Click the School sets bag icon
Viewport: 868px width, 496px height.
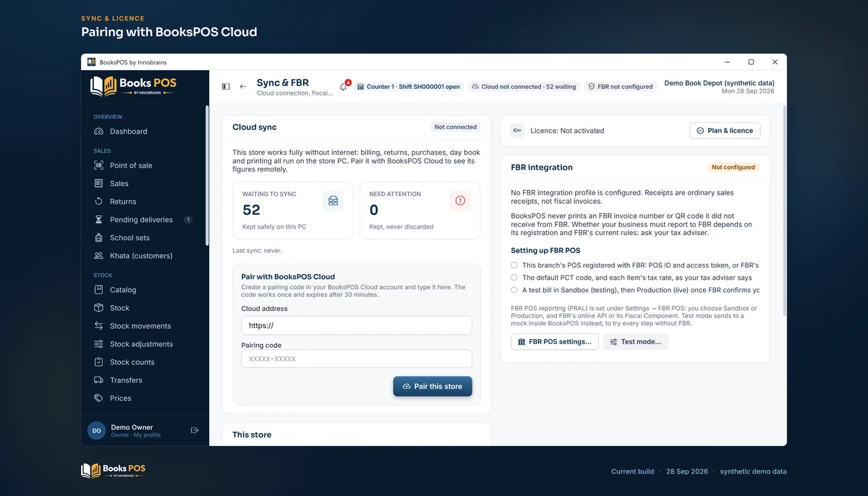(98, 238)
